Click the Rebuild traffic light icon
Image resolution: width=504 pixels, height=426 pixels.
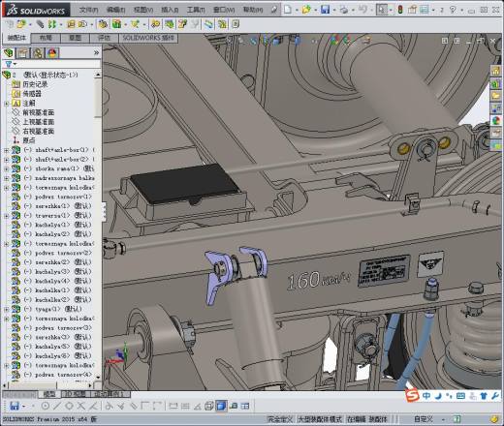[400, 10]
